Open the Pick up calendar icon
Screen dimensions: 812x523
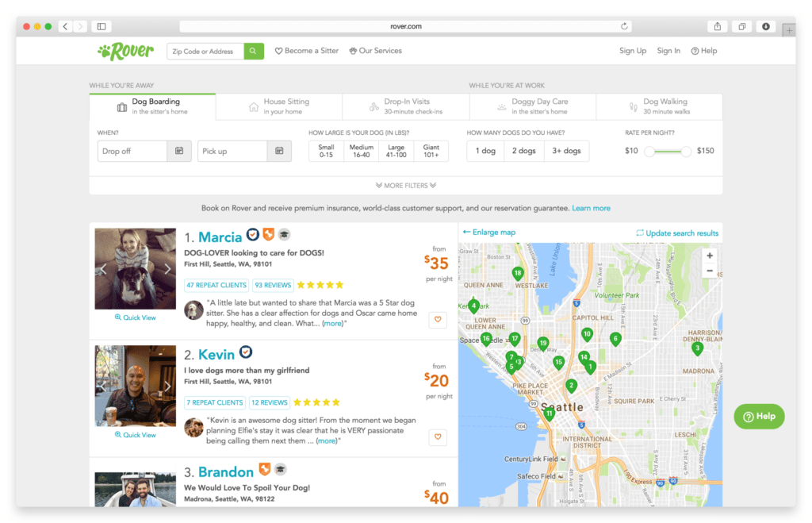279,151
